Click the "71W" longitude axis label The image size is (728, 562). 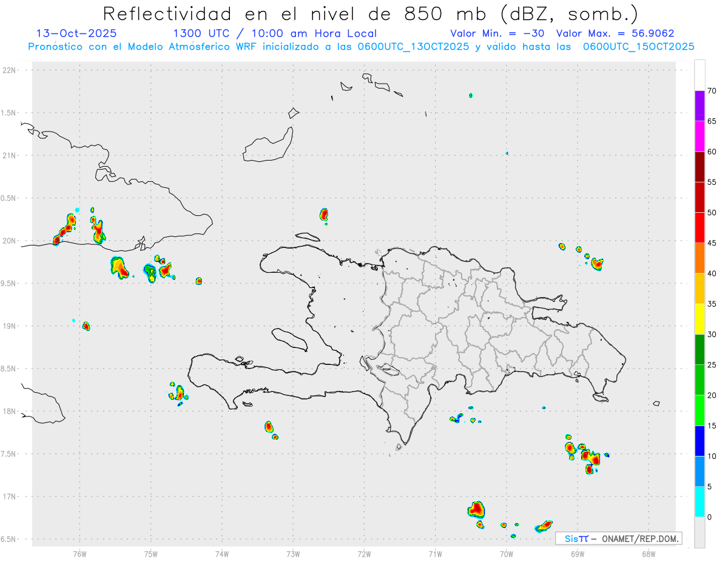click(x=435, y=554)
